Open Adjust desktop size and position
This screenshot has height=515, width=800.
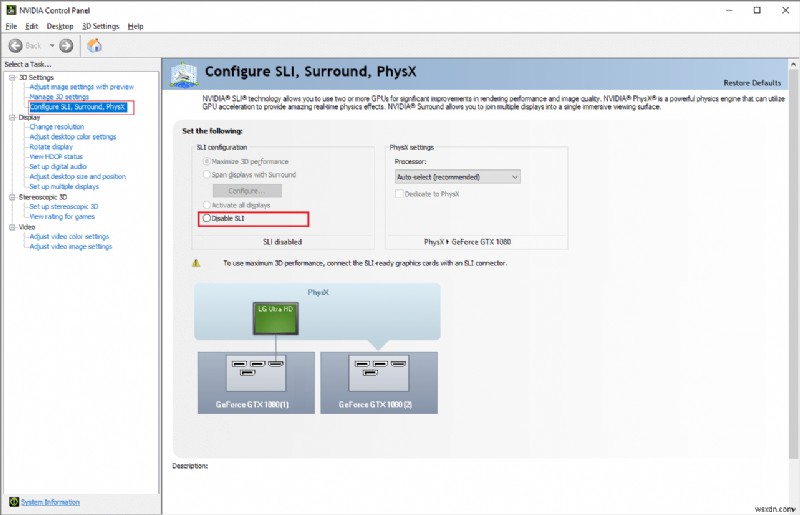[78, 177]
